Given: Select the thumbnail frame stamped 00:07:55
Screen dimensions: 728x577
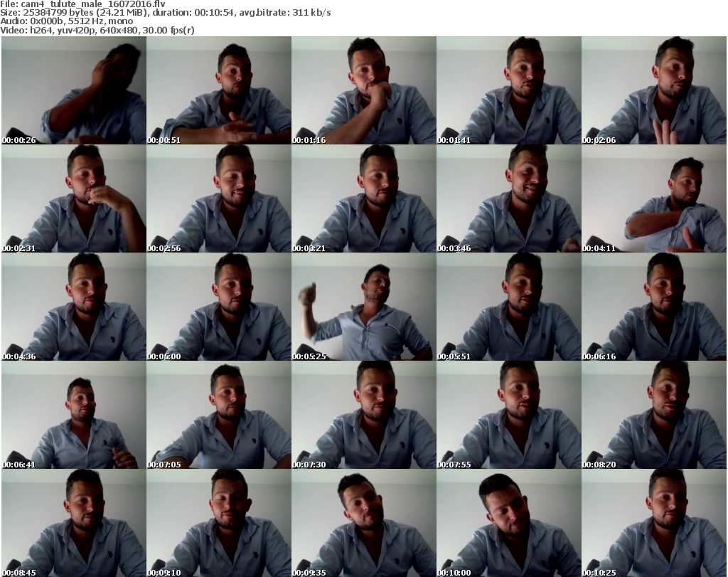Looking at the screenshot, I should tap(509, 415).
